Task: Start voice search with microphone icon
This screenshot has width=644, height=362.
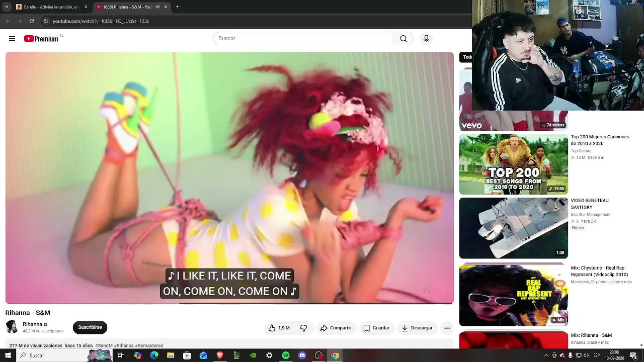Action: click(426, 39)
